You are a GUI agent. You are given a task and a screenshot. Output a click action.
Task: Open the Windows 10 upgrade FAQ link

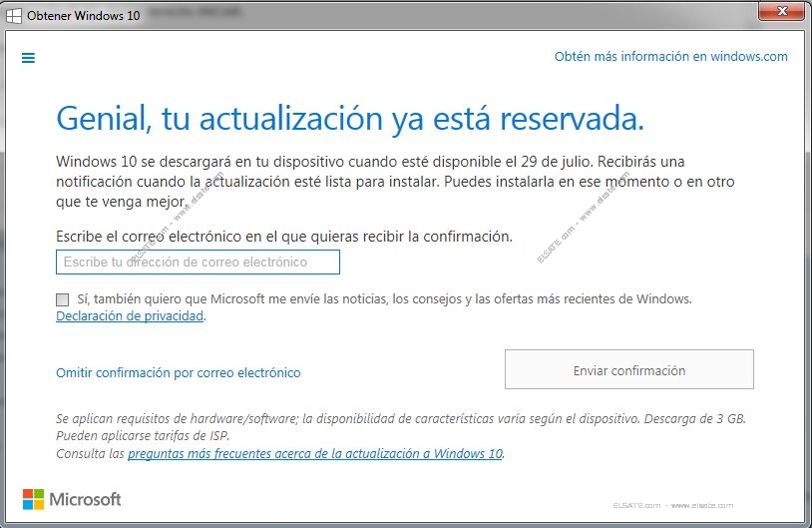(x=315, y=453)
